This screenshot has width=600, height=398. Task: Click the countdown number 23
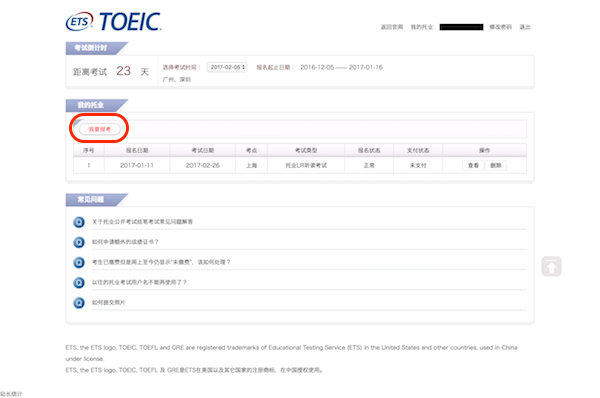[x=124, y=71]
